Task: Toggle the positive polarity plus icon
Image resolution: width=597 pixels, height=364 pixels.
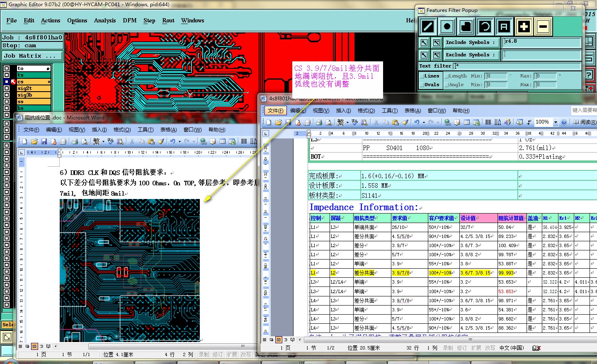Action: click(524, 27)
